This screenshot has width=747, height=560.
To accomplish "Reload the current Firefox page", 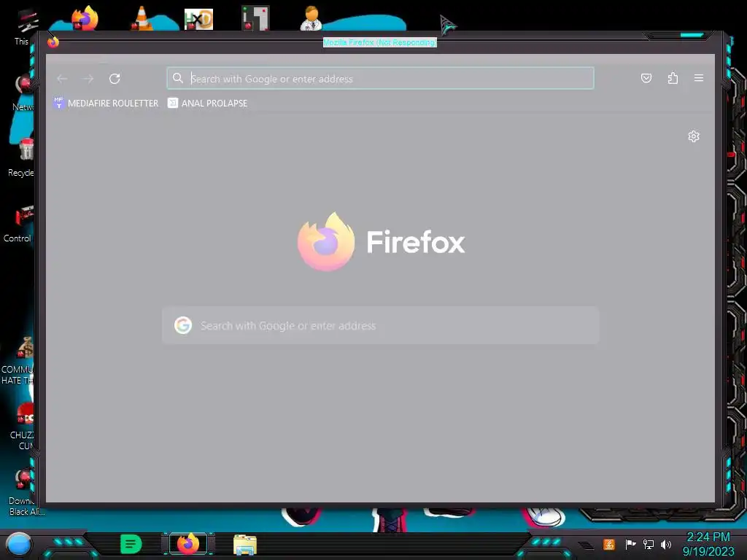I will point(115,79).
